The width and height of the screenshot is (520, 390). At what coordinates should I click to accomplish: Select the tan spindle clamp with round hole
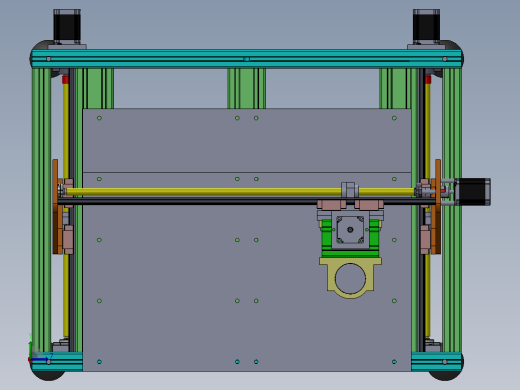[350, 278]
